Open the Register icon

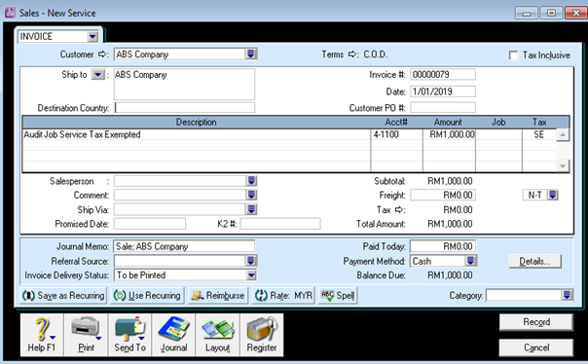point(262,335)
